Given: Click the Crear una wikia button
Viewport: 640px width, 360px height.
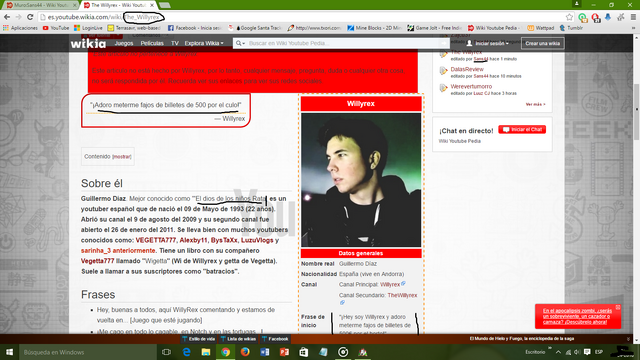Looking at the screenshot, I should 542,43.
